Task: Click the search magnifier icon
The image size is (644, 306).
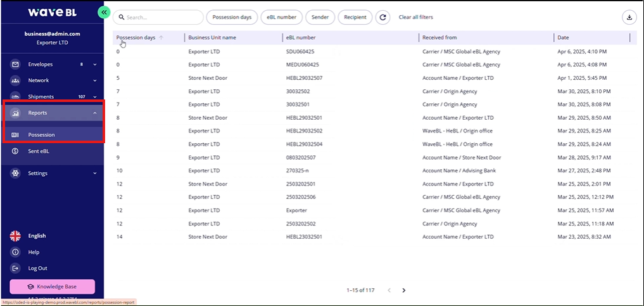Action: pyautogui.click(x=122, y=18)
